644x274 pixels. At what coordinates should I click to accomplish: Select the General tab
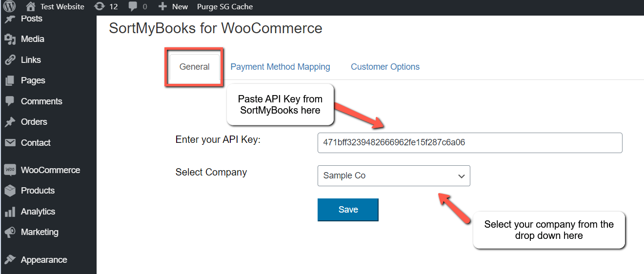pyautogui.click(x=194, y=67)
